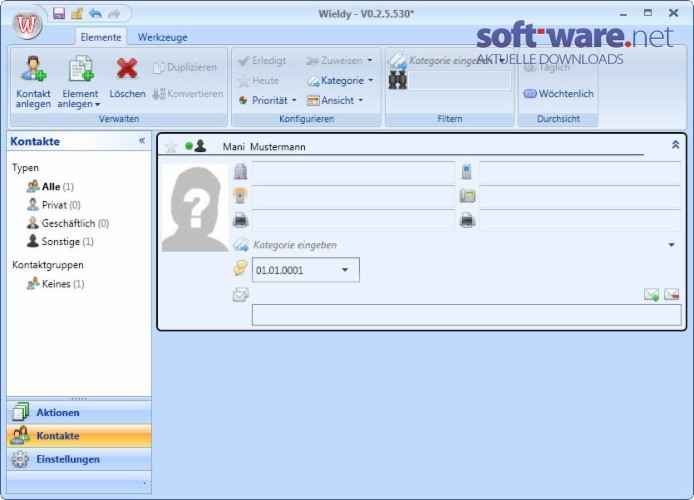Screen dimensions: 694x500
Task: Collapse the contact card
Action: coord(675,144)
